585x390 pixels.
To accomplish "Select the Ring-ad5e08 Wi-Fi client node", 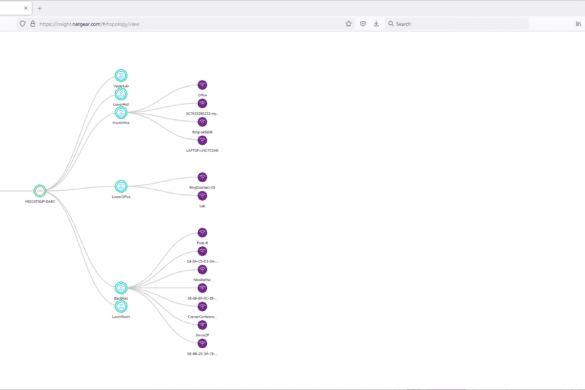I will pos(202,122).
